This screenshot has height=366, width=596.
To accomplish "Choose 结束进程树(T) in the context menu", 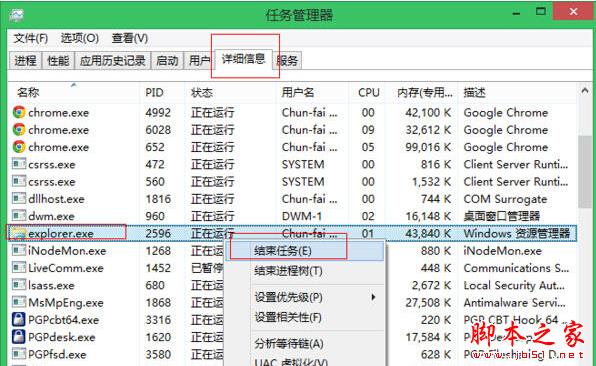I will [304, 271].
